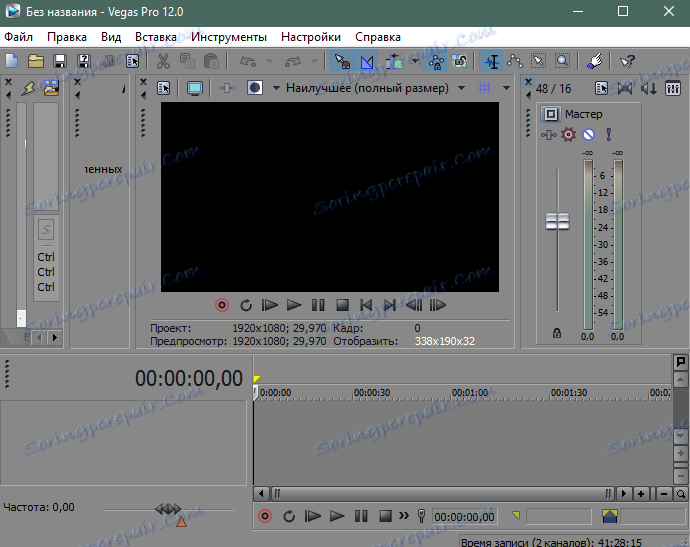
Task: Open Video Output FX in preview
Action: click(227, 88)
